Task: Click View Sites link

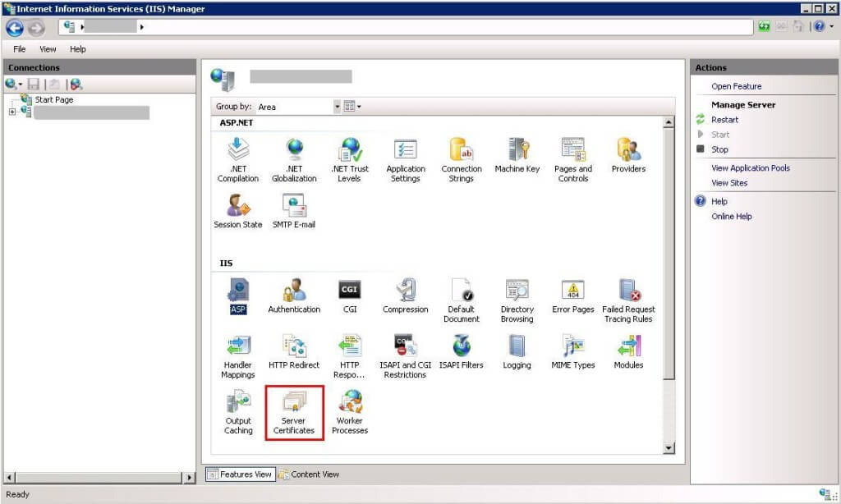Action: click(x=729, y=183)
